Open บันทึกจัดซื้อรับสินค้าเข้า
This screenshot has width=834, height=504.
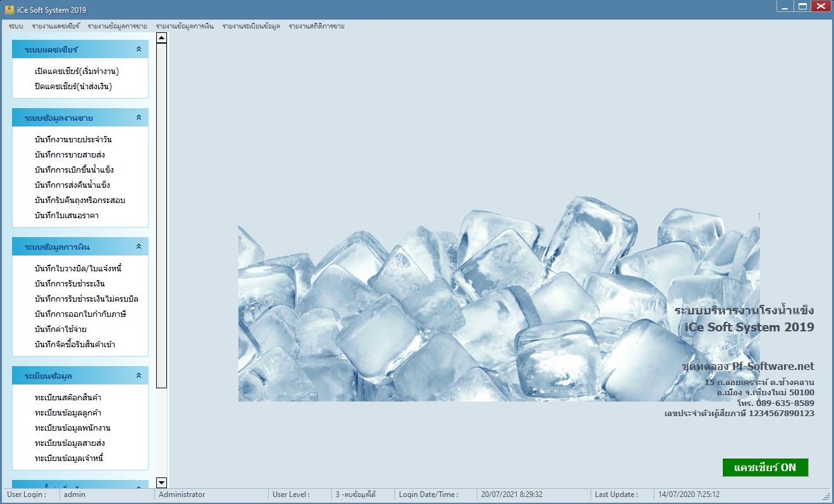coord(75,345)
